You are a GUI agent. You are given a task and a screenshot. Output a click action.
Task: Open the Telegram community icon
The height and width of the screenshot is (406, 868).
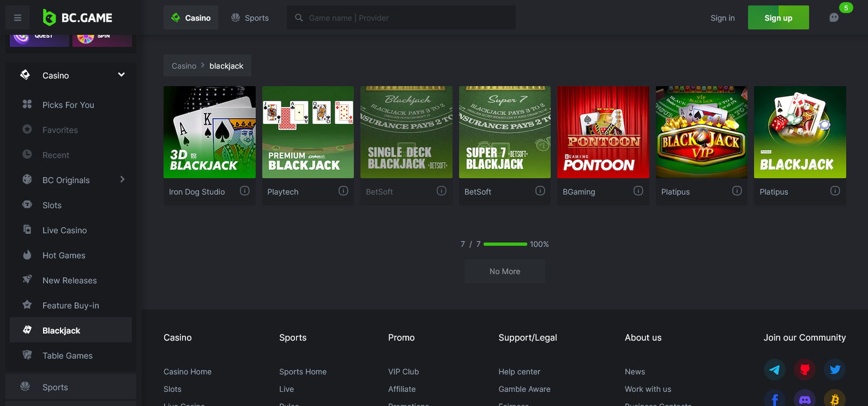pos(775,370)
